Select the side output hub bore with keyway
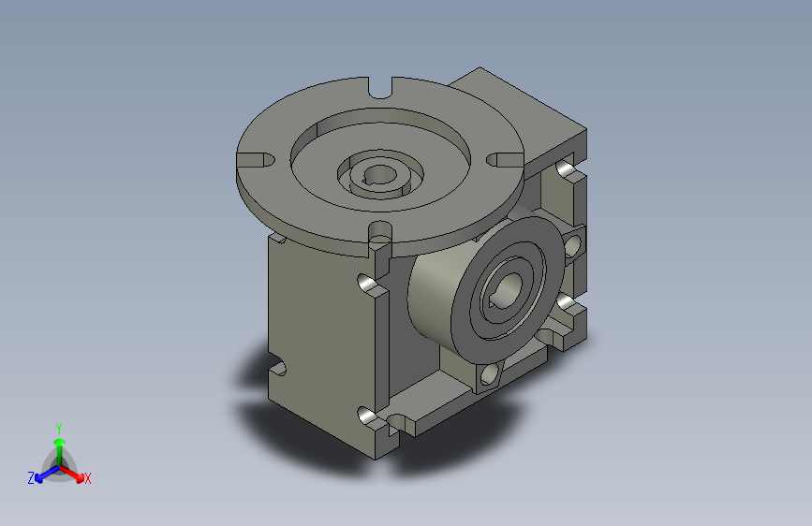 [x=507, y=292]
